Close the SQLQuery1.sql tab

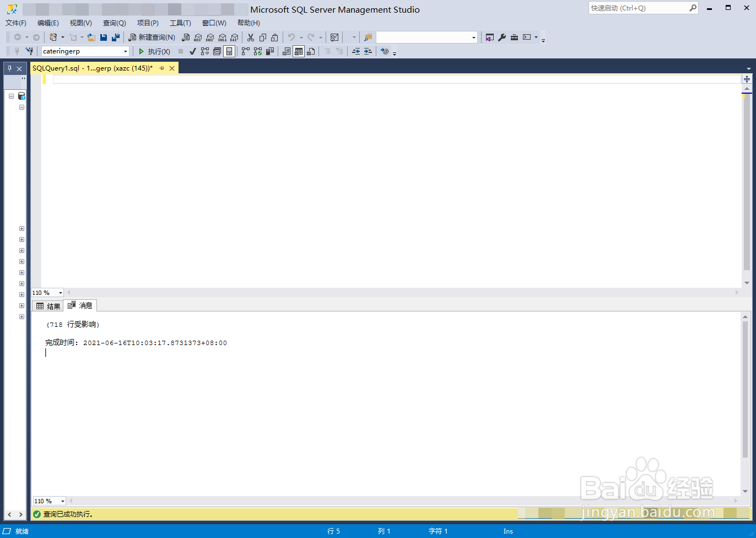point(172,68)
